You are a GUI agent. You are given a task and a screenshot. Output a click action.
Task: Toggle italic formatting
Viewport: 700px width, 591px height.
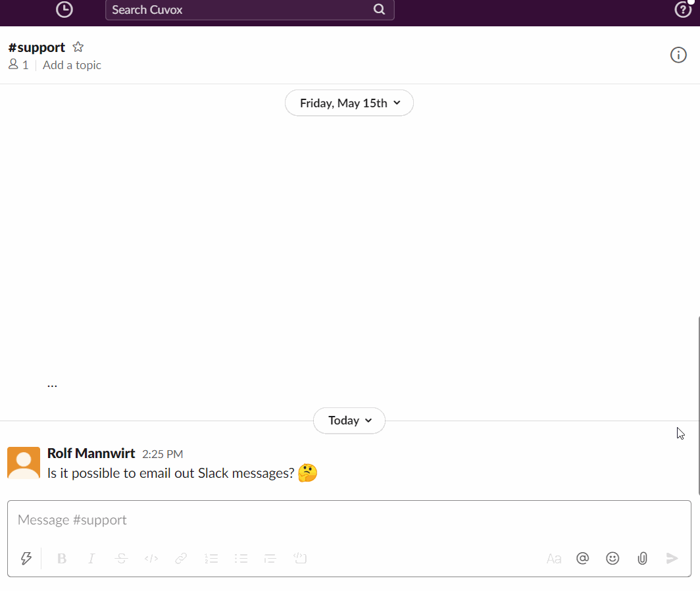(91, 558)
